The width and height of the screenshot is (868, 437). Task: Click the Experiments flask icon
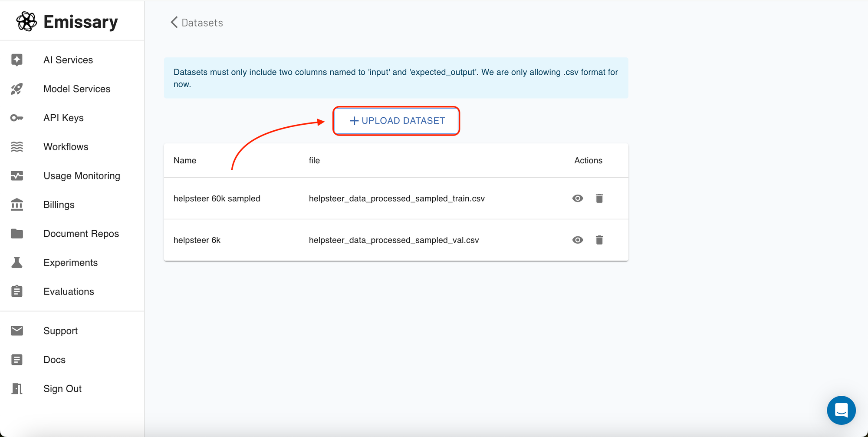(x=17, y=263)
